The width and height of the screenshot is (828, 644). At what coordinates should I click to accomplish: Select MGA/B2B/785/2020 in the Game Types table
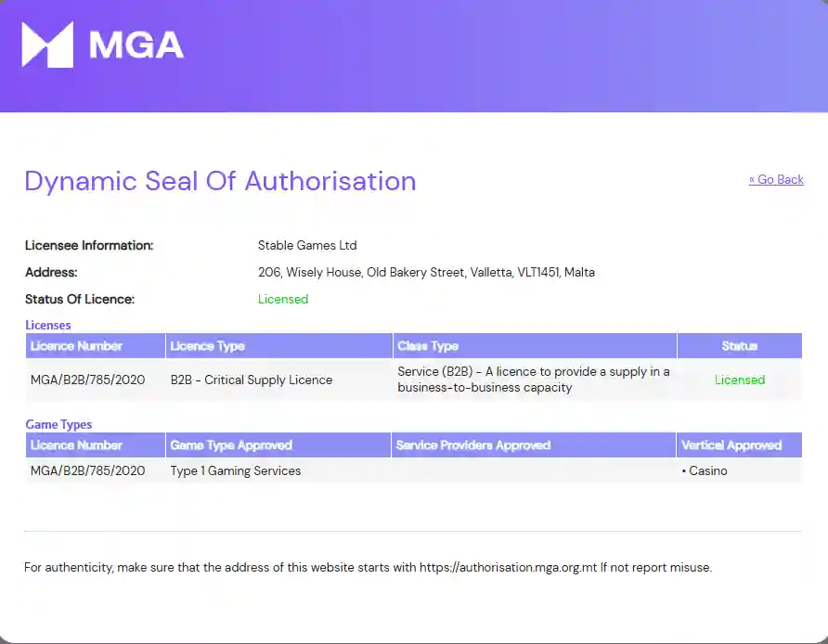click(87, 470)
